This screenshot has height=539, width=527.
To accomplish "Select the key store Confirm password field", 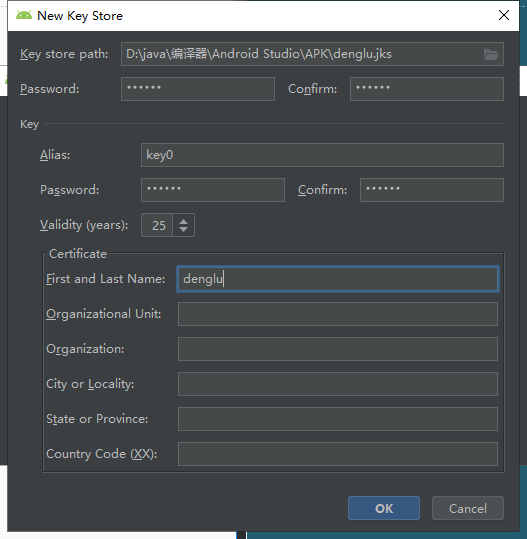I will [427, 89].
